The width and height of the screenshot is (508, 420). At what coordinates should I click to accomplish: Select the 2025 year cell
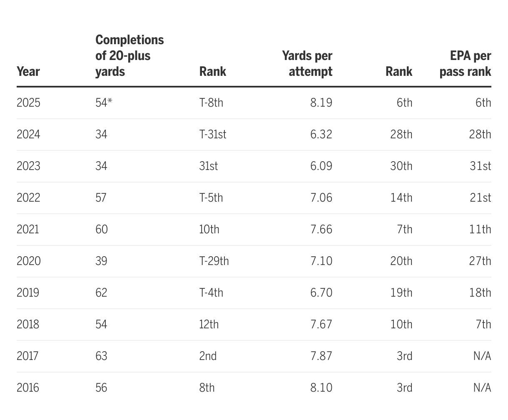29,102
